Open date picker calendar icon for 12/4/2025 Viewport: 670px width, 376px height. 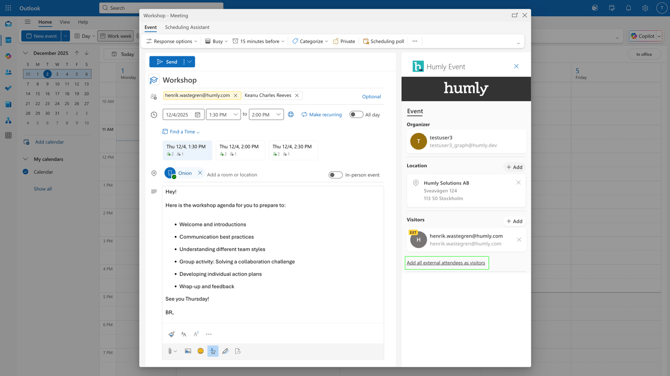coord(197,115)
